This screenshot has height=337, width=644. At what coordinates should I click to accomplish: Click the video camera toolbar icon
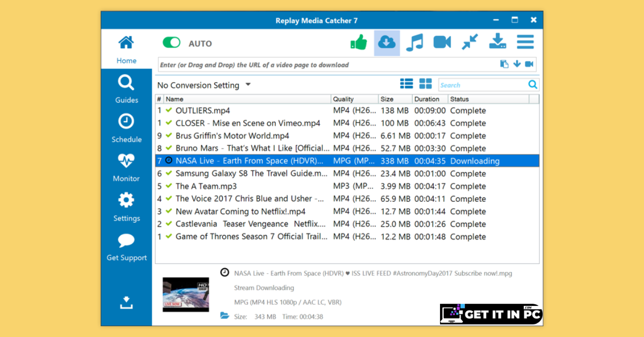442,42
